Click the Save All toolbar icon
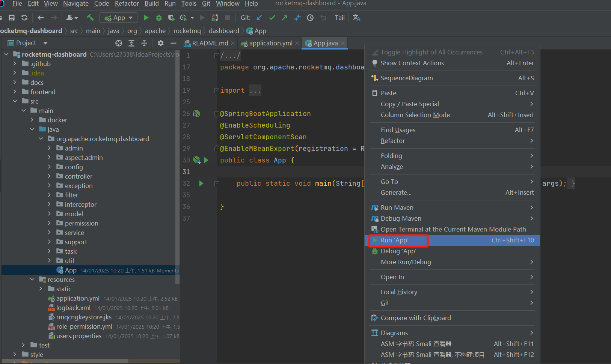 (12, 18)
